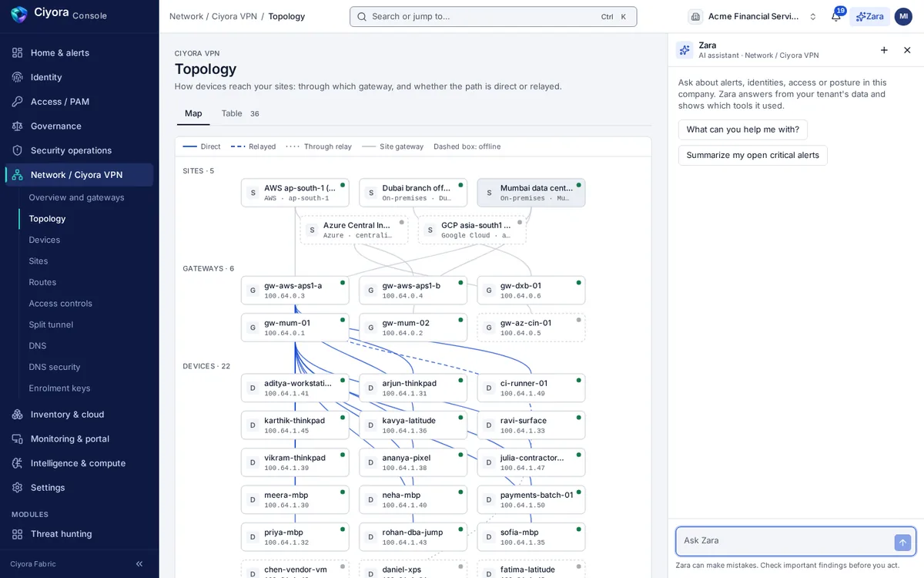Open Inventory & cloud section
Viewport: 924px width, 578px height.
(x=79, y=415)
